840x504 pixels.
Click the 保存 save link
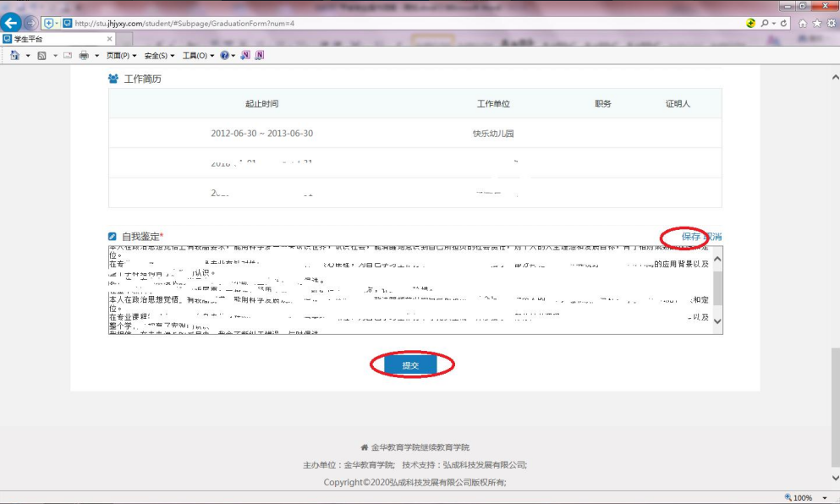coord(690,237)
